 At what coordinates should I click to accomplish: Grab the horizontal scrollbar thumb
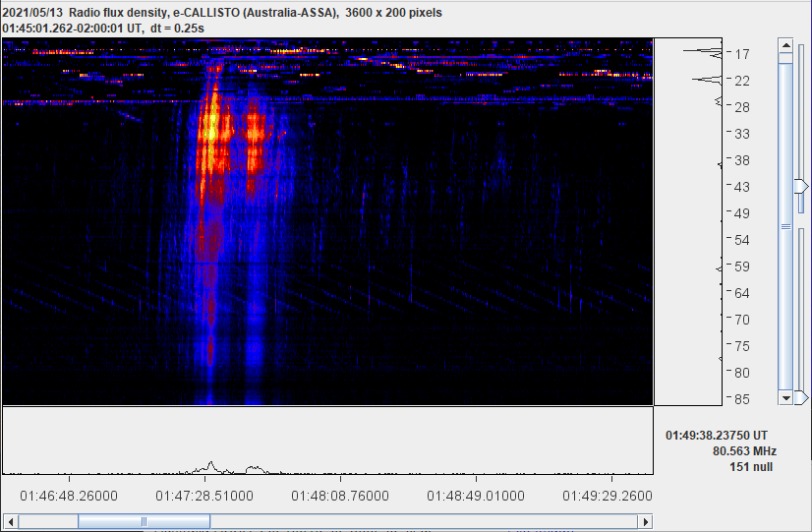144,521
